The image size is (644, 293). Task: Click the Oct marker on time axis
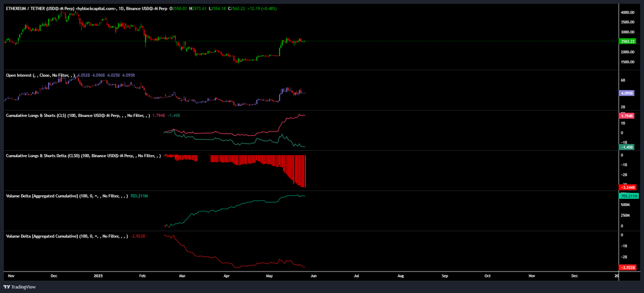coord(487,275)
